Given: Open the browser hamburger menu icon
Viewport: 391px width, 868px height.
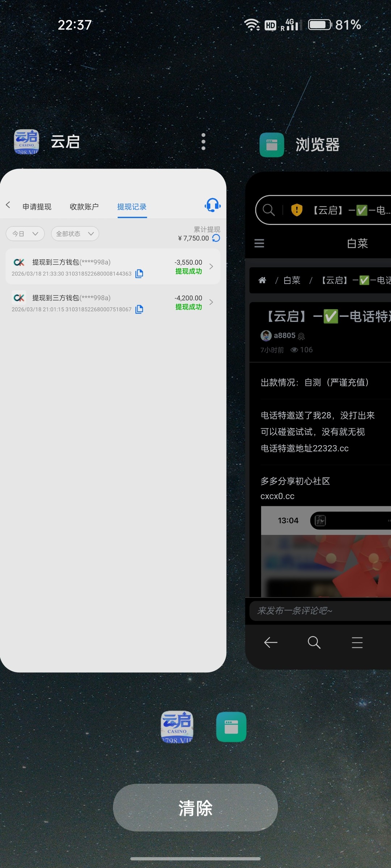Looking at the screenshot, I should click(259, 243).
